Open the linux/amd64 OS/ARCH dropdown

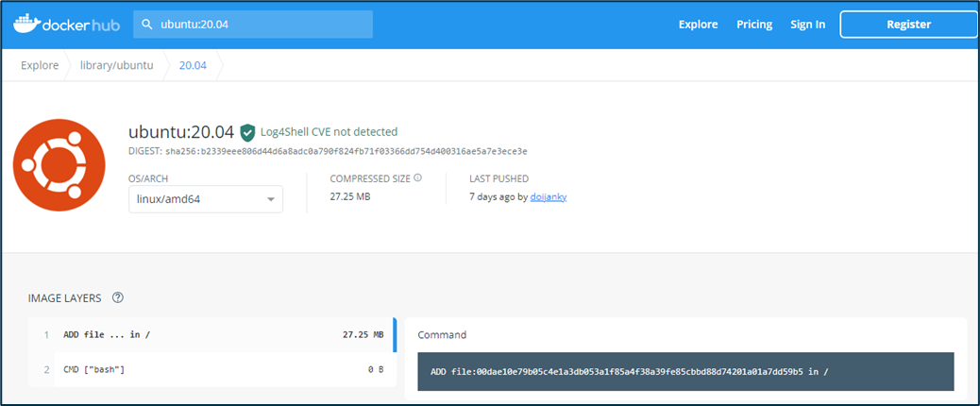206,199
